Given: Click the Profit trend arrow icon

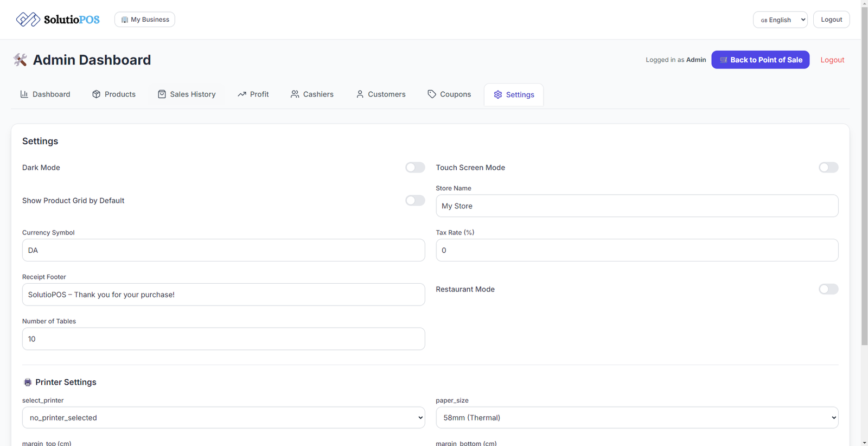Looking at the screenshot, I should click(x=242, y=94).
